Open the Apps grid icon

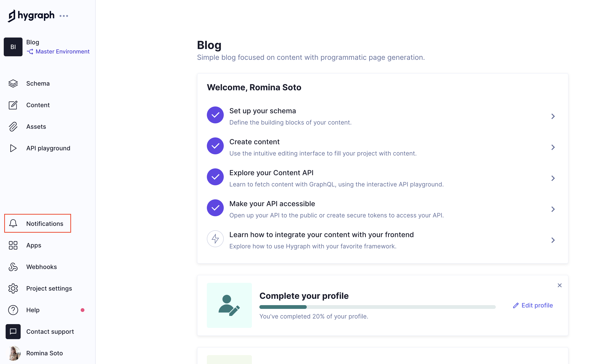click(x=13, y=245)
